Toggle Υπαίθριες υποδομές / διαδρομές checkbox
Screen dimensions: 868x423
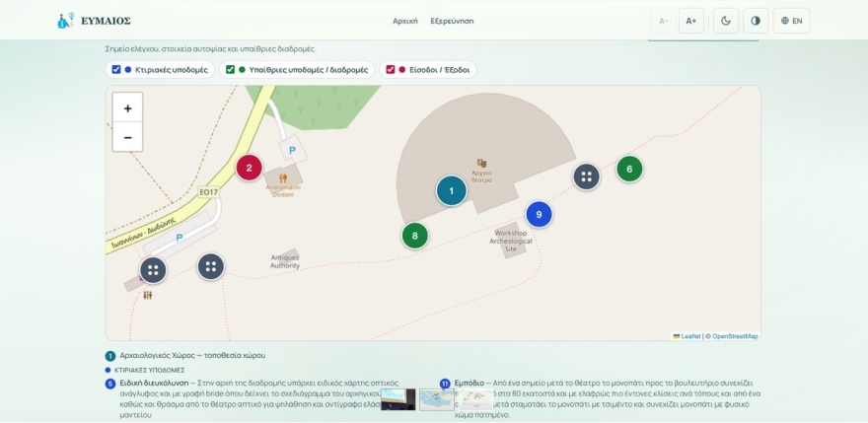[x=230, y=70]
